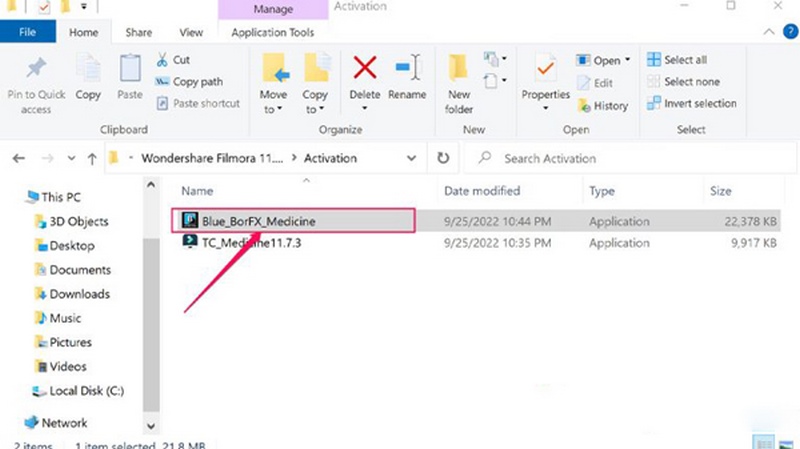Open Pictures in the navigation pane
The width and height of the screenshot is (800, 449).
click(x=62, y=342)
